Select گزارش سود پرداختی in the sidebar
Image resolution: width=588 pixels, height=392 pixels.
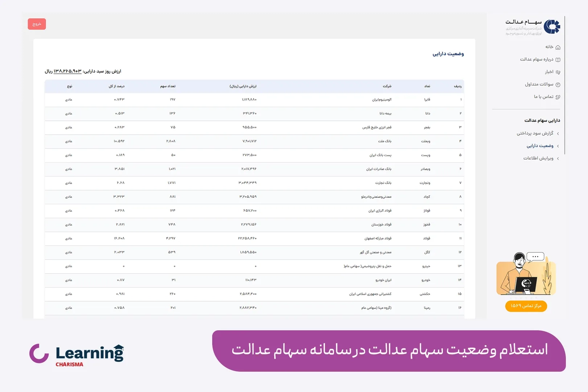tap(535, 133)
